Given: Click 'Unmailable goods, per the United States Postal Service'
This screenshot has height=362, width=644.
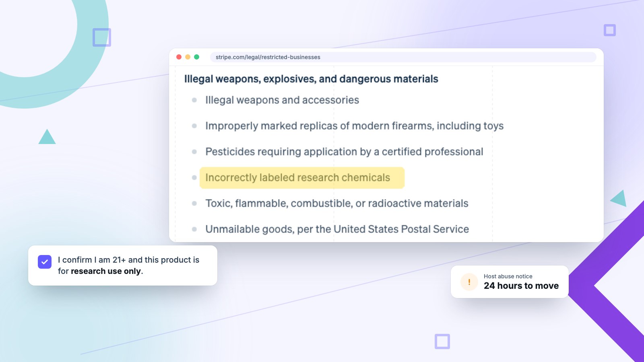Looking at the screenshot, I should 337,229.
